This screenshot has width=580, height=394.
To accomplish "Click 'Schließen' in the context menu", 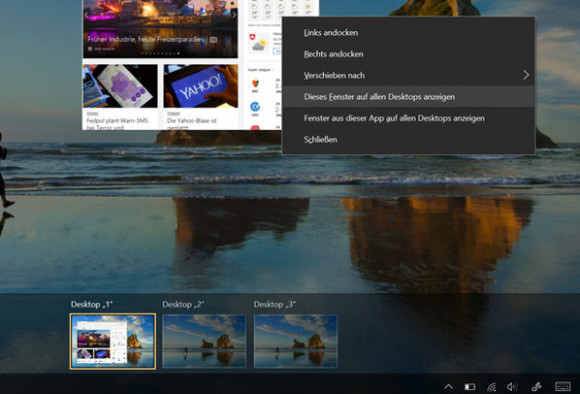I will click(x=408, y=140).
